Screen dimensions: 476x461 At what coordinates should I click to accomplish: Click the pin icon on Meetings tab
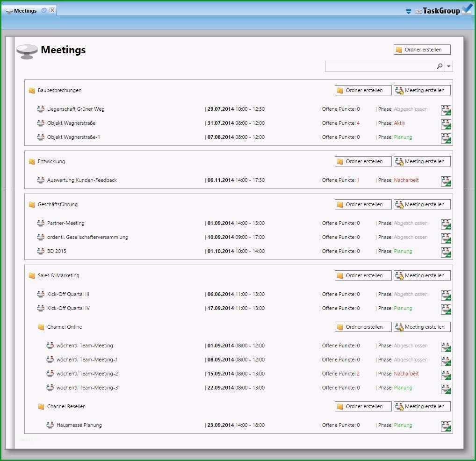click(x=44, y=10)
